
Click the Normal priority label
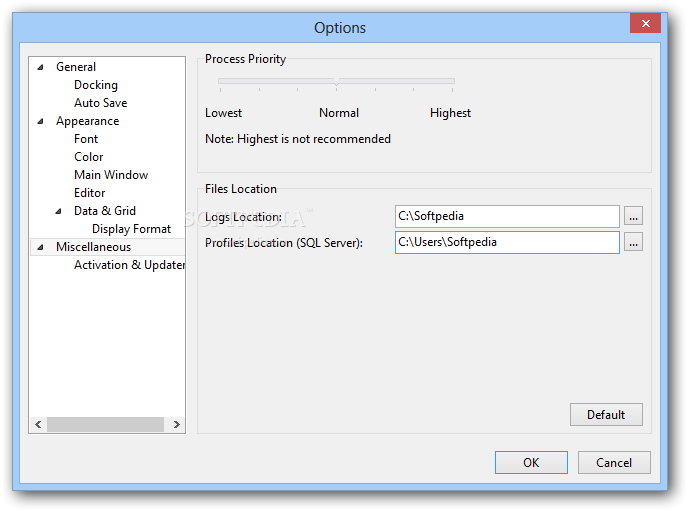339,113
